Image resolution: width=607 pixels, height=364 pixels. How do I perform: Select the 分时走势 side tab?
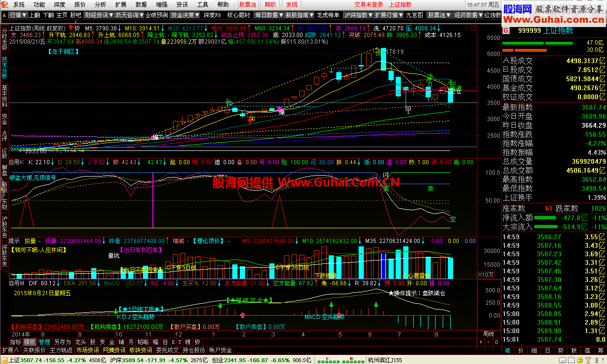tap(4, 39)
